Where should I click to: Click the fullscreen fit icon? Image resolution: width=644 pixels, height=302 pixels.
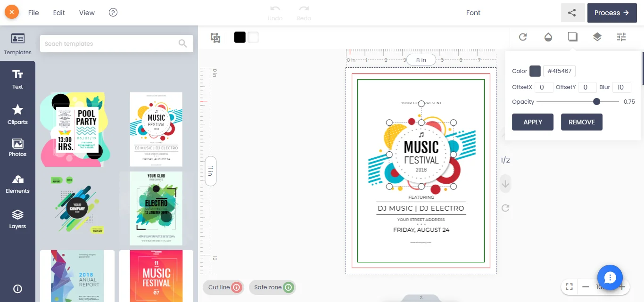click(569, 286)
